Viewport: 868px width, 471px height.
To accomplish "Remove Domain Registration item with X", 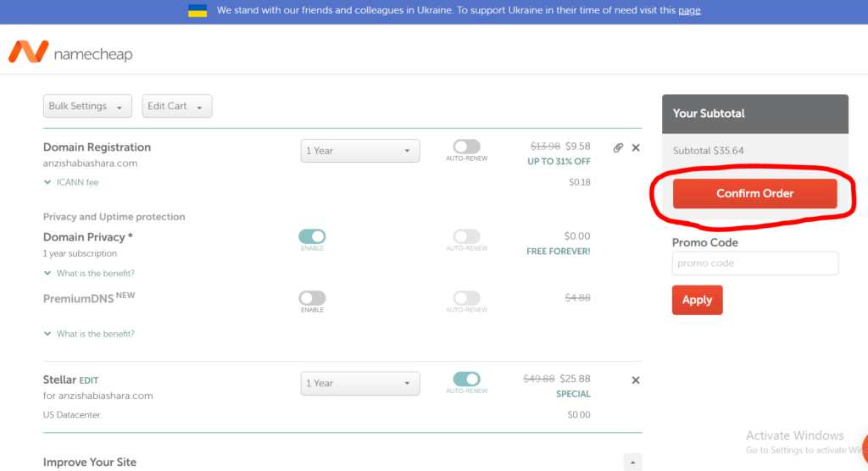I will tap(636, 147).
